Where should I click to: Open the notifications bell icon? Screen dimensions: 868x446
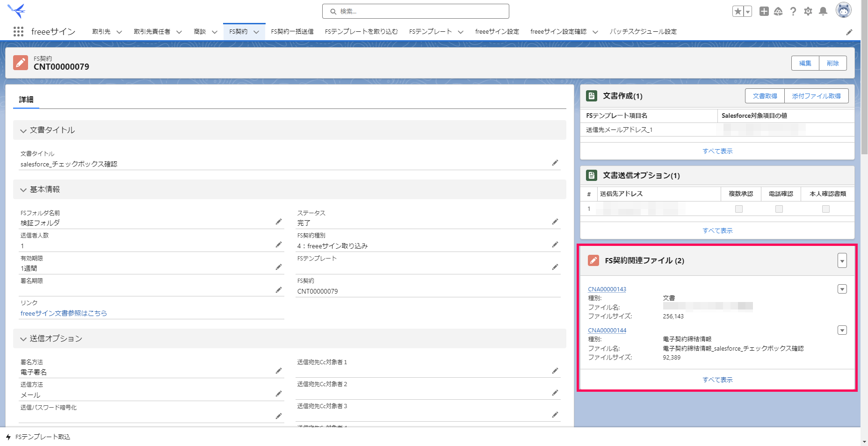(x=823, y=11)
